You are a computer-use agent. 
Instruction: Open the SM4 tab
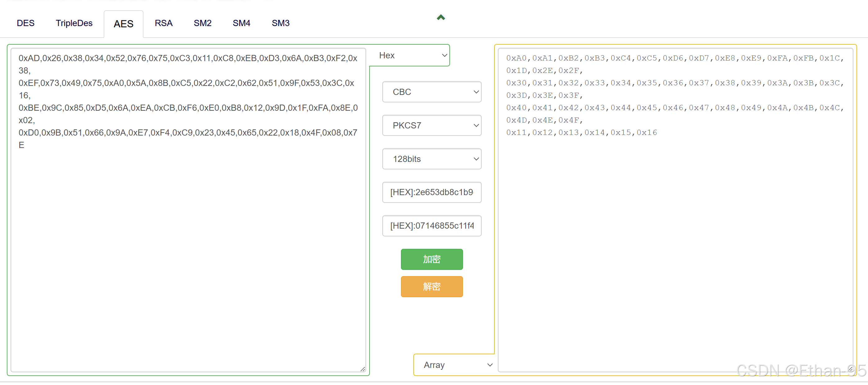[x=241, y=23]
